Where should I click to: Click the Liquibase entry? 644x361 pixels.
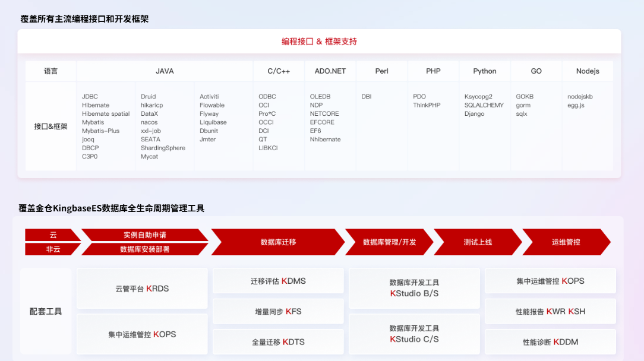(213, 122)
